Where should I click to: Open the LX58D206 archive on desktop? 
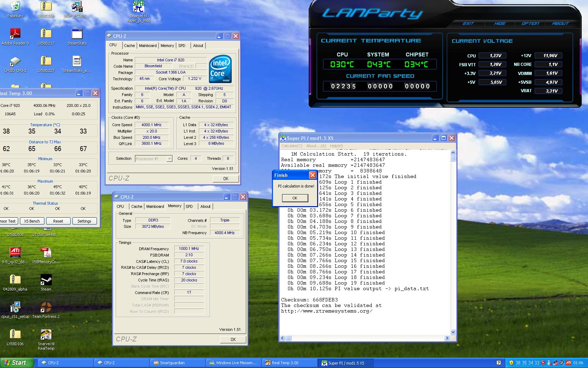pyautogui.click(x=46, y=6)
